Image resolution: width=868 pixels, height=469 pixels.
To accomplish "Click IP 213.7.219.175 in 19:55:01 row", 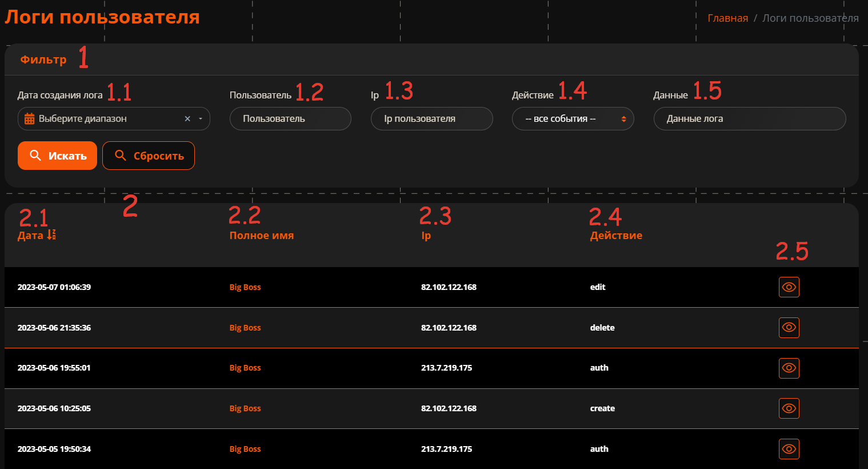I will (446, 368).
